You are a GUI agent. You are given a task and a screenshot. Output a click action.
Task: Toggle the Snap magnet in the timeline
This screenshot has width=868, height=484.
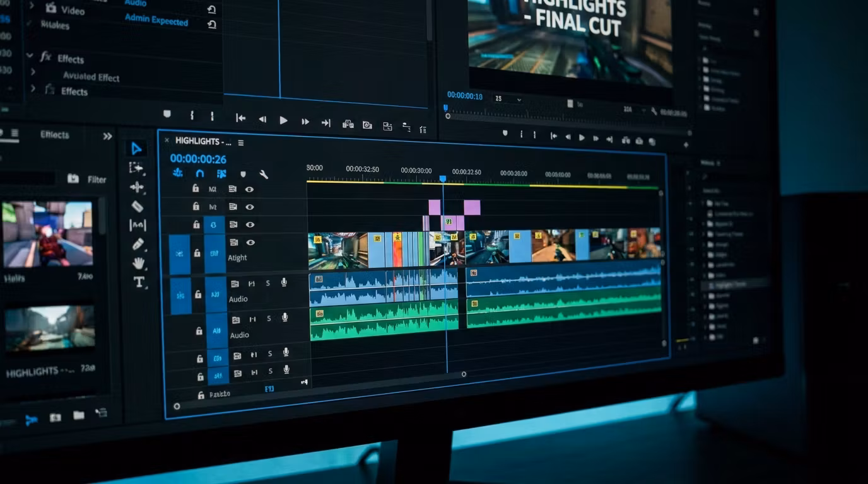200,173
